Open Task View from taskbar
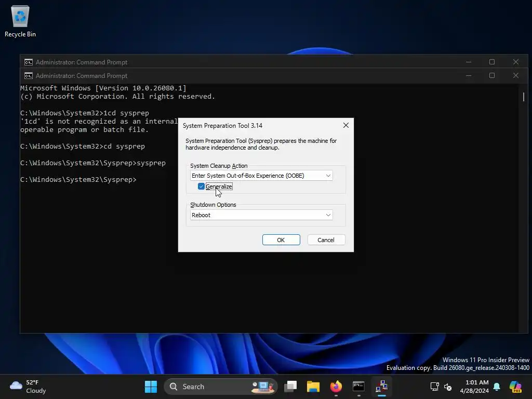This screenshot has height=399, width=532. (290, 387)
